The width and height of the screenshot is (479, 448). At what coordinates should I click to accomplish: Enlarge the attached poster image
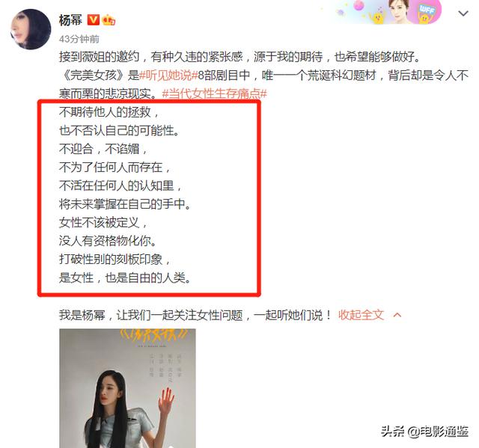(x=127, y=388)
